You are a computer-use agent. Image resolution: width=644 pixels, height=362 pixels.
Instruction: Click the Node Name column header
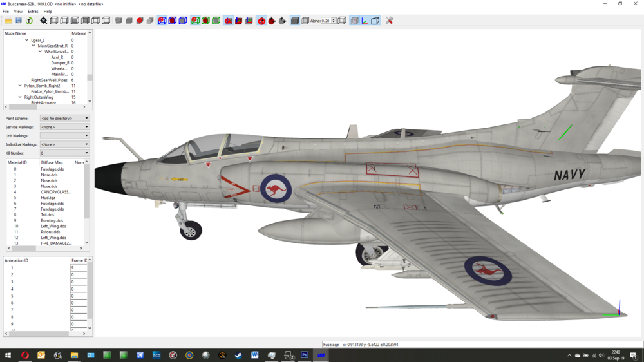[x=15, y=33]
